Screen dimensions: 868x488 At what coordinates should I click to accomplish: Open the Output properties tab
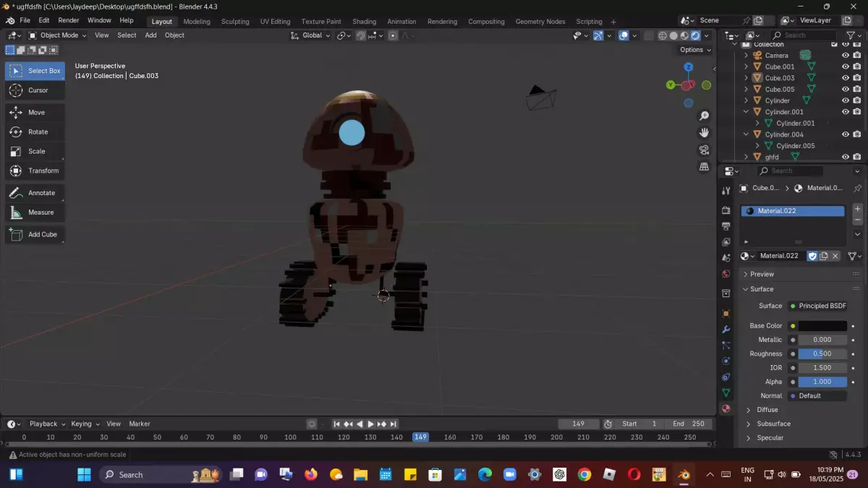[x=726, y=226]
